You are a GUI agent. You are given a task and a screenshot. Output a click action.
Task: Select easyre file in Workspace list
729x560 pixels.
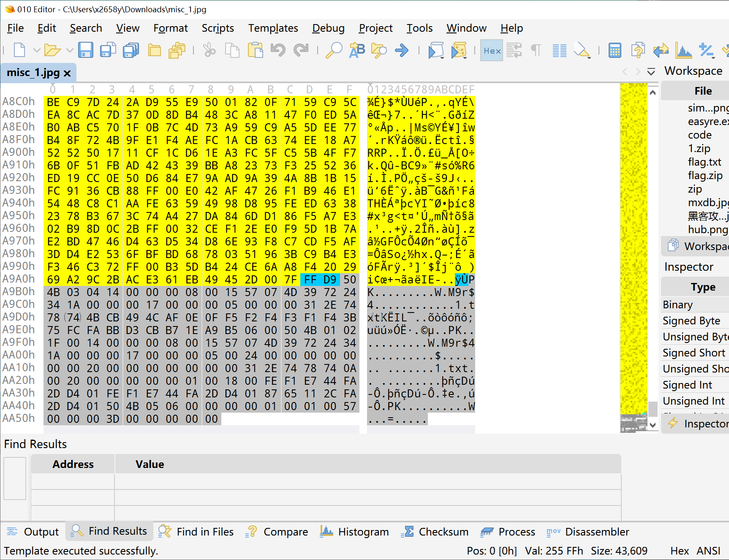708,121
